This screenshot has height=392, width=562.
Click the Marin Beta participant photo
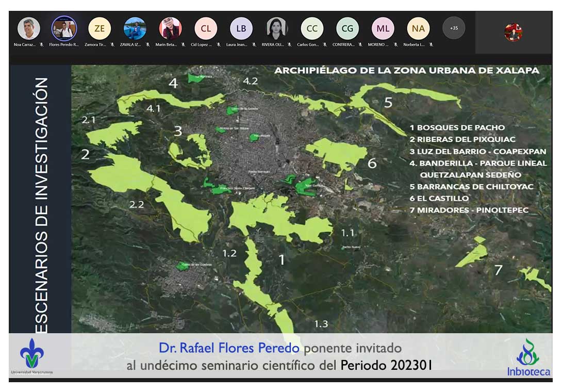(170, 28)
